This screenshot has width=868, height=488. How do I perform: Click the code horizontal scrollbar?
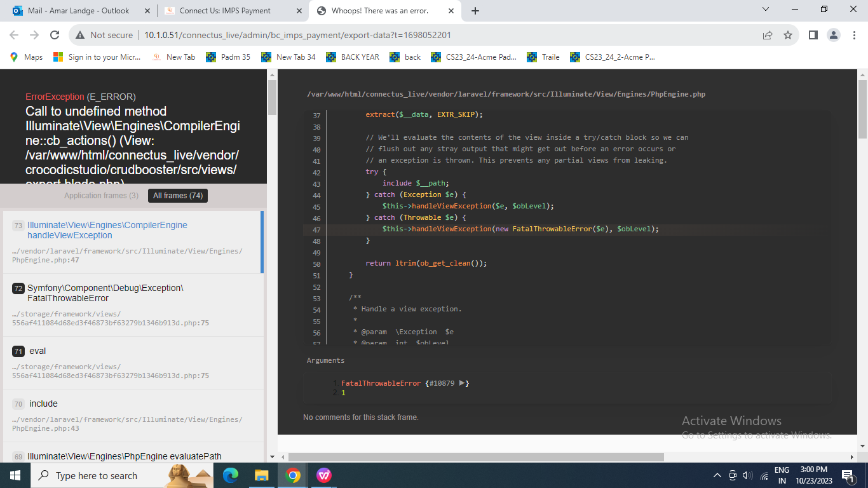click(x=476, y=457)
